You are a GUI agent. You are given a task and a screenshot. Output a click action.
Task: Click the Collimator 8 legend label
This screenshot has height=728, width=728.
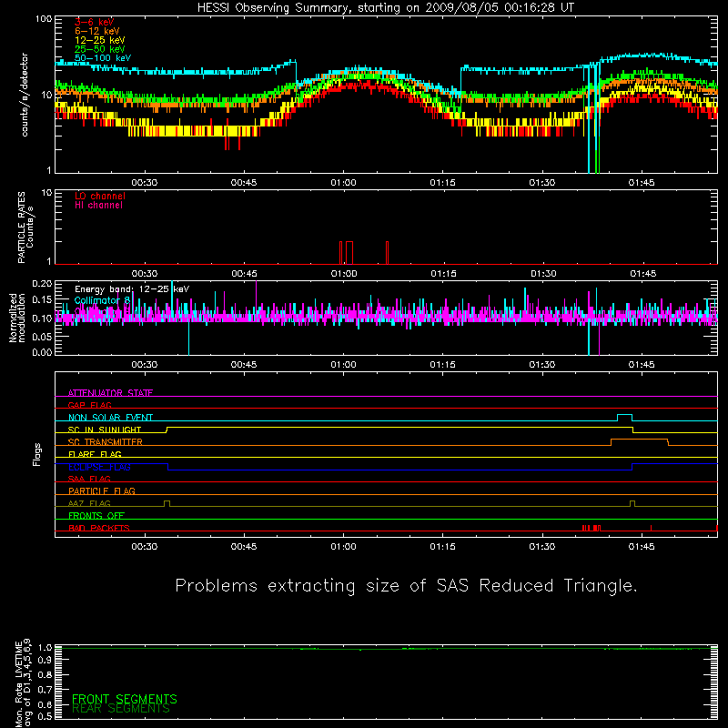click(x=102, y=300)
